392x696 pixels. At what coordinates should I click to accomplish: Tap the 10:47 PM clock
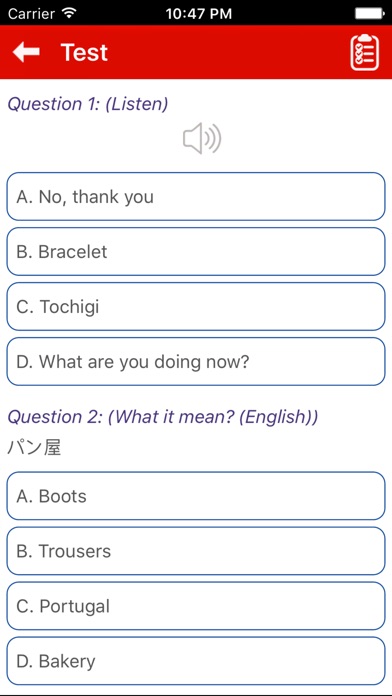click(198, 14)
